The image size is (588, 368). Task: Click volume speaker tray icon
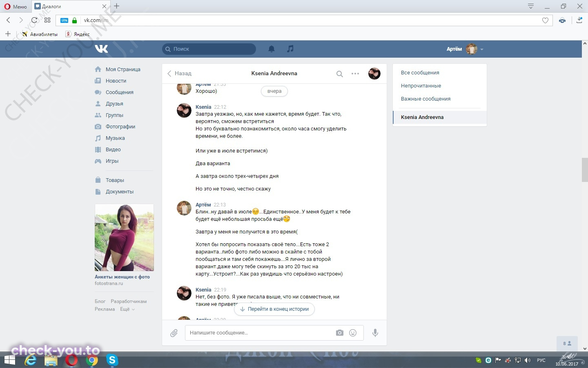pos(528,360)
